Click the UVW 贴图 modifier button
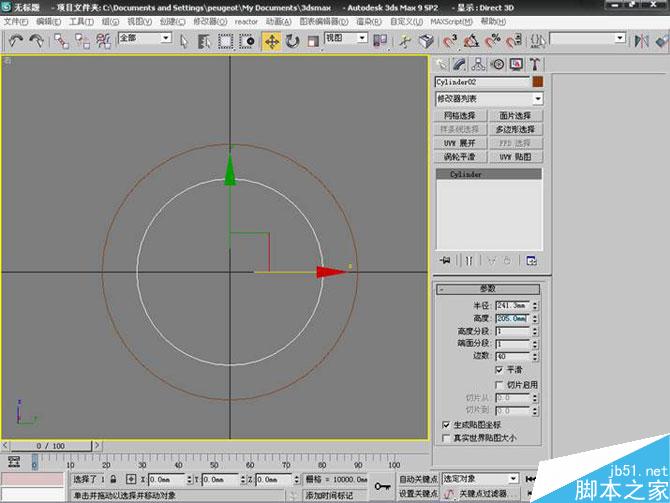Viewport: 670px width, 503px height. pyautogui.click(x=516, y=157)
